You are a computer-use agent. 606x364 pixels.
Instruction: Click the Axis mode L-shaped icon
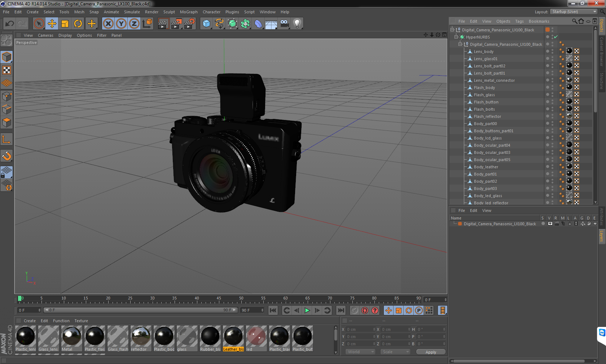click(6, 139)
